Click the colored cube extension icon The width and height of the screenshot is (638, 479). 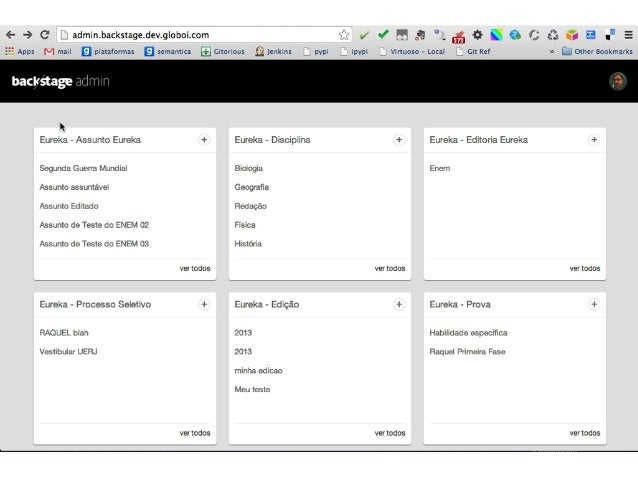572,35
